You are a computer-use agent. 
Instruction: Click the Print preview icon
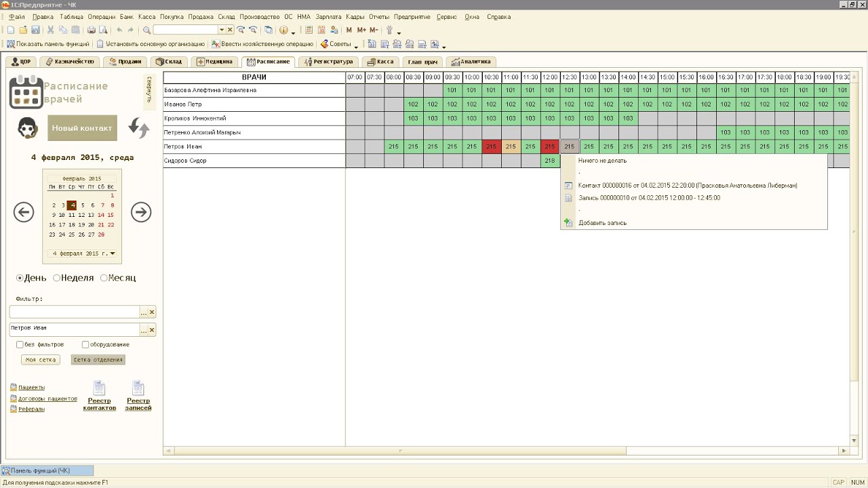click(x=103, y=30)
